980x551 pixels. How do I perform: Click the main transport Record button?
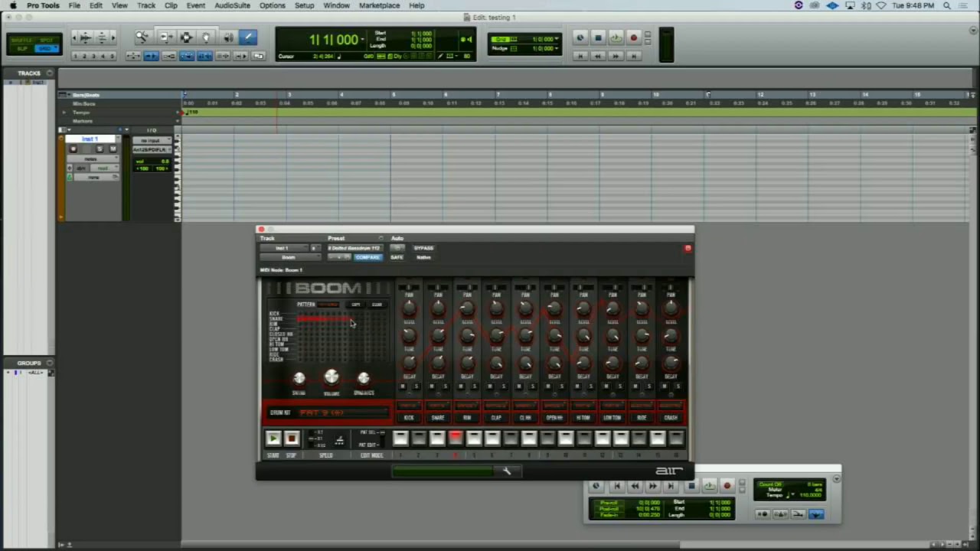[x=633, y=37]
